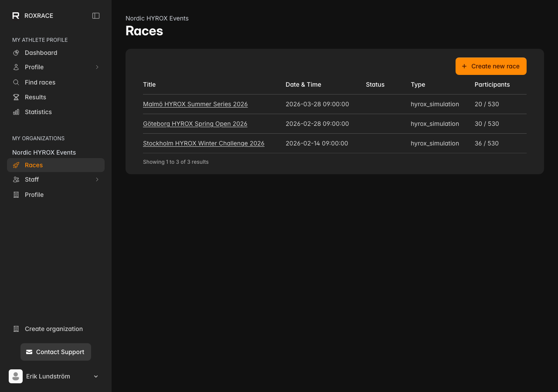Click the Type column header
Image resolution: width=558 pixels, height=392 pixels.
[x=418, y=84]
